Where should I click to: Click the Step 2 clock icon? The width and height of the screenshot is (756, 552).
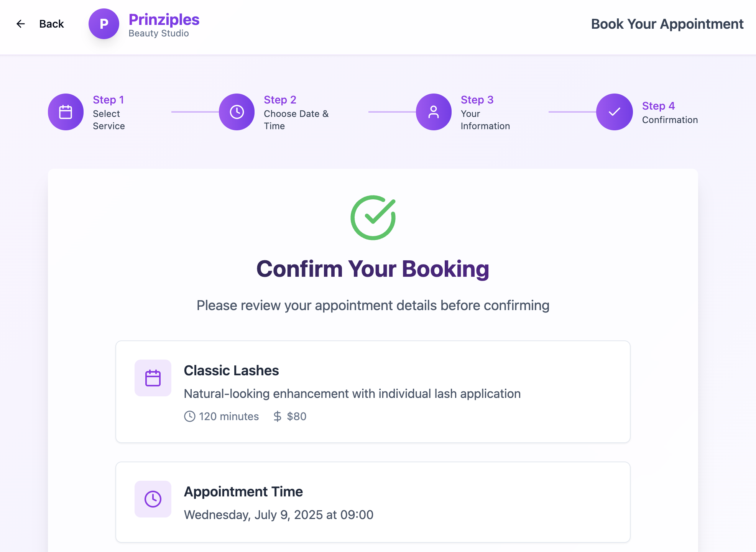pyautogui.click(x=237, y=112)
